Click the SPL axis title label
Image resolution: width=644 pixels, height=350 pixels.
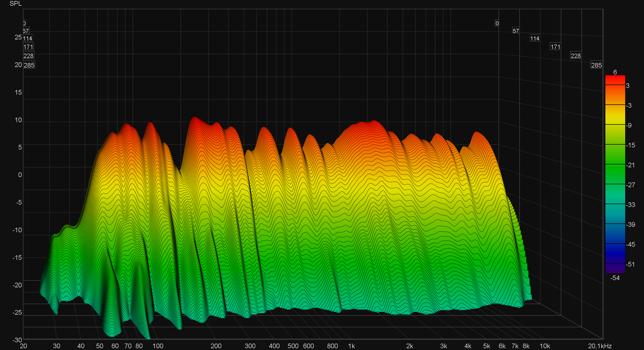pos(15,4)
